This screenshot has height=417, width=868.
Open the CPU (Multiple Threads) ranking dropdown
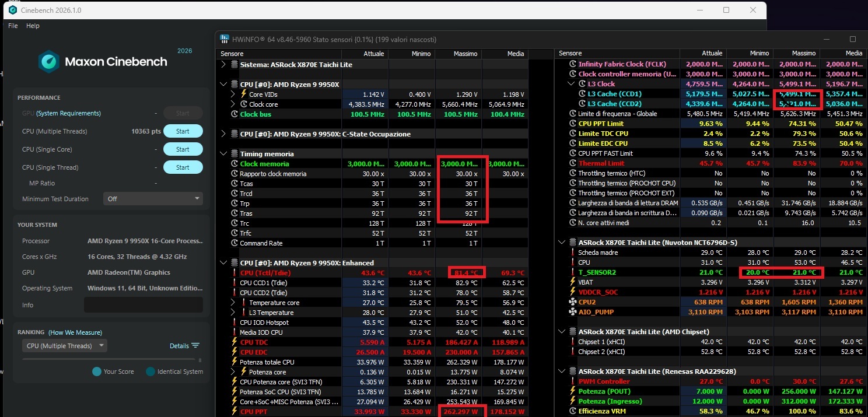tap(64, 346)
